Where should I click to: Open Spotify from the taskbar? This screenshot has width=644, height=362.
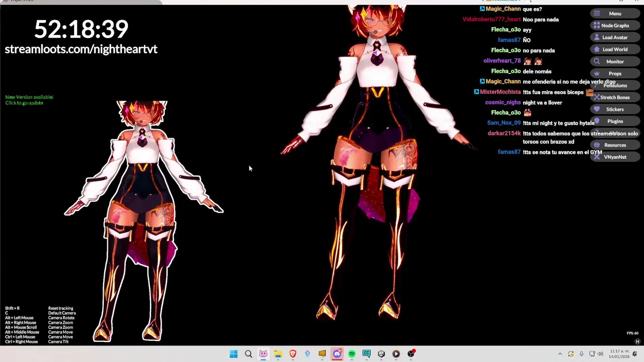pyautogui.click(x=352, y=354)
